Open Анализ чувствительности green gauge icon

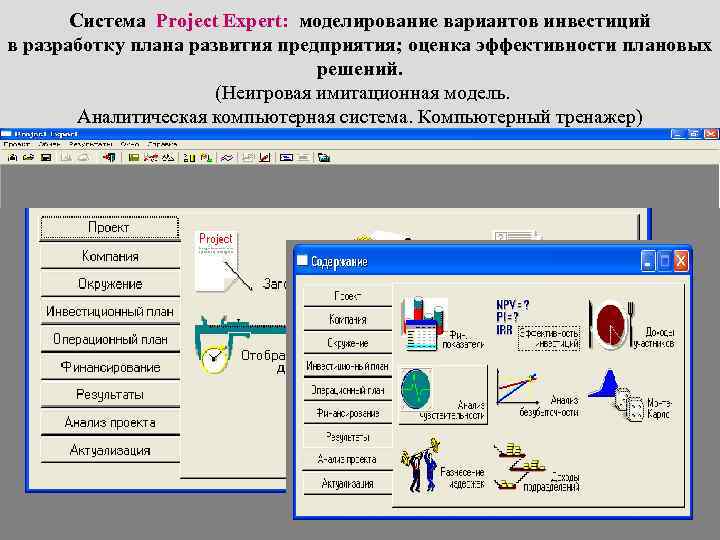(443, 395)
